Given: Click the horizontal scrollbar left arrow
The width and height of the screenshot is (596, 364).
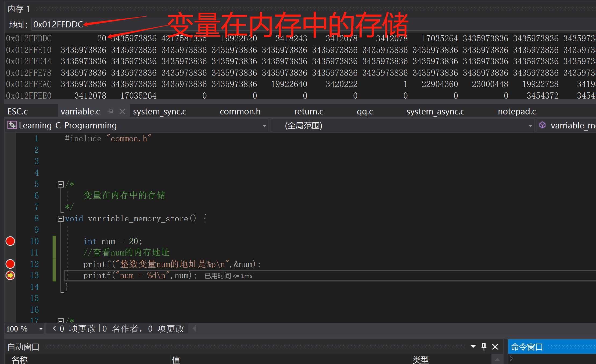Looking at the screenshot, I should 194,329.
